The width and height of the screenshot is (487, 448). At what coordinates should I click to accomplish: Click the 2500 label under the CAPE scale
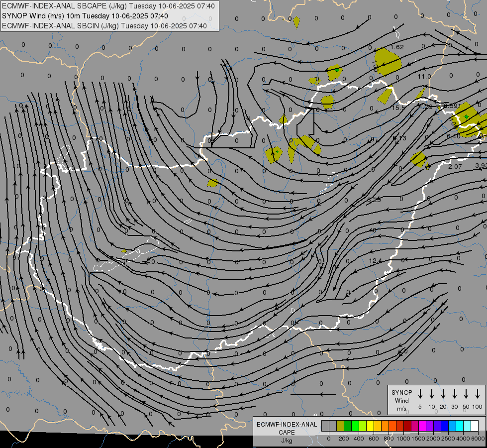coord(448,439)
